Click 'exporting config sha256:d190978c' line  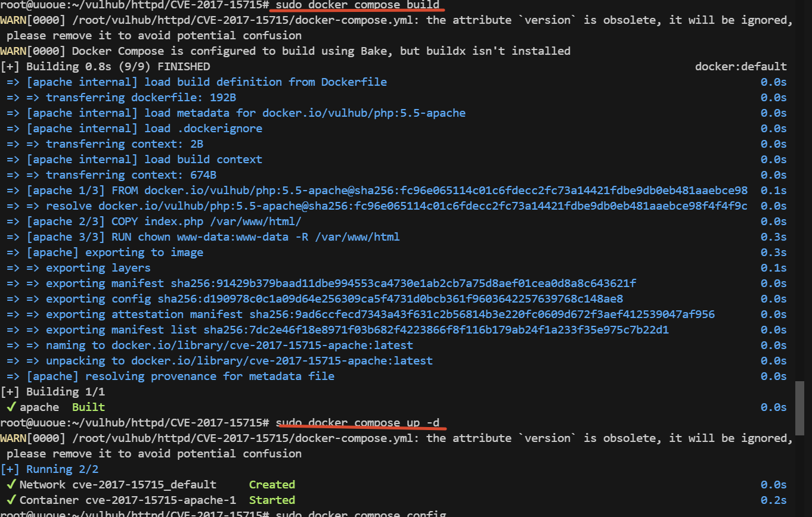pyautogui.click(x=315, y=299)
